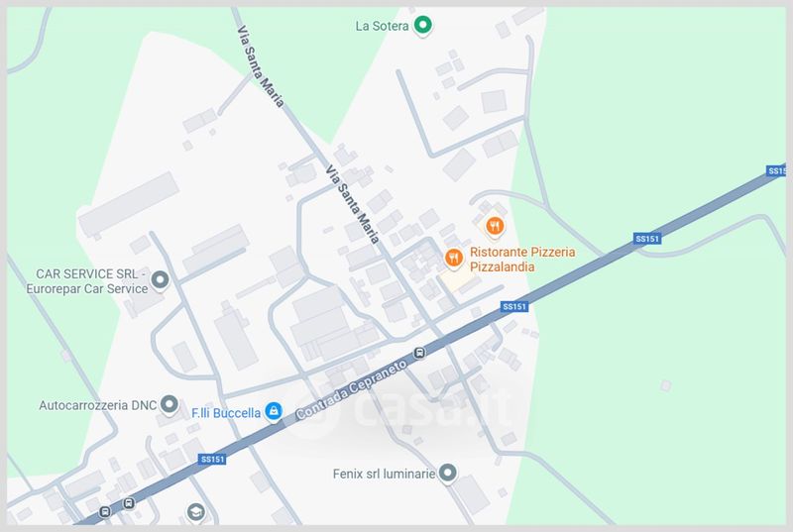Viewport: 793px width, 532px height.
Task: Select the F.lli Buccella blue shopping pin
Action: click(x=274, y=412)
